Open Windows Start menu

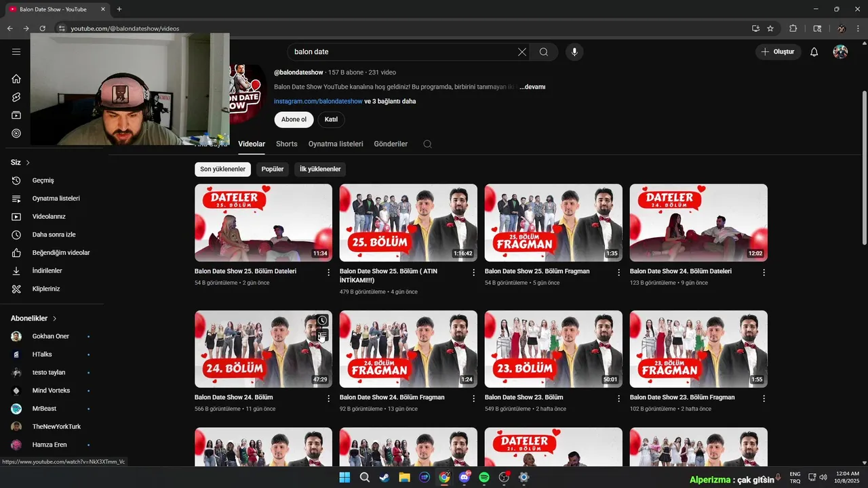(344, 477)
